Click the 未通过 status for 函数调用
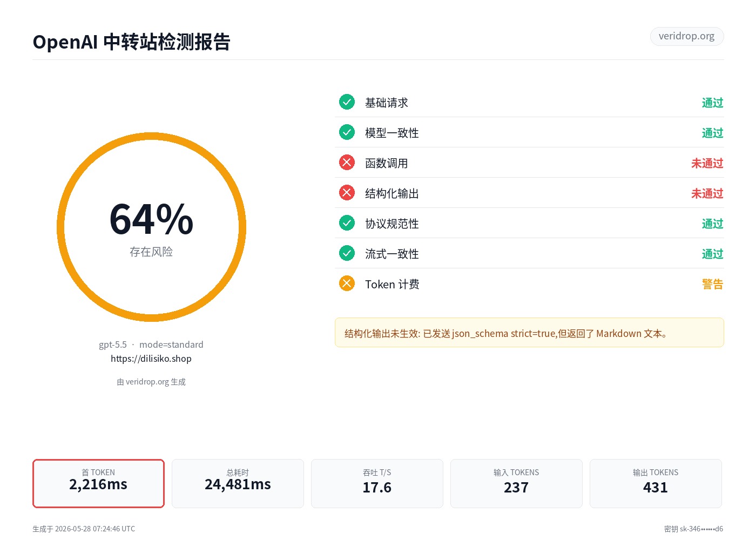Screen dimensions: 756x540 707,163
